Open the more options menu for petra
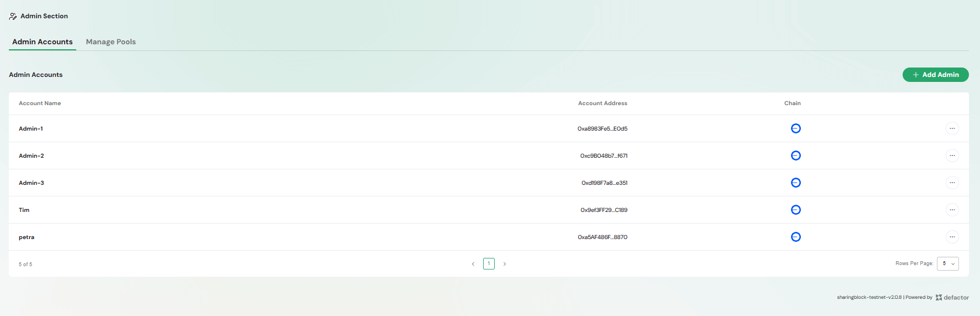The height and width of the screenshot is (316, 980). 952,237
